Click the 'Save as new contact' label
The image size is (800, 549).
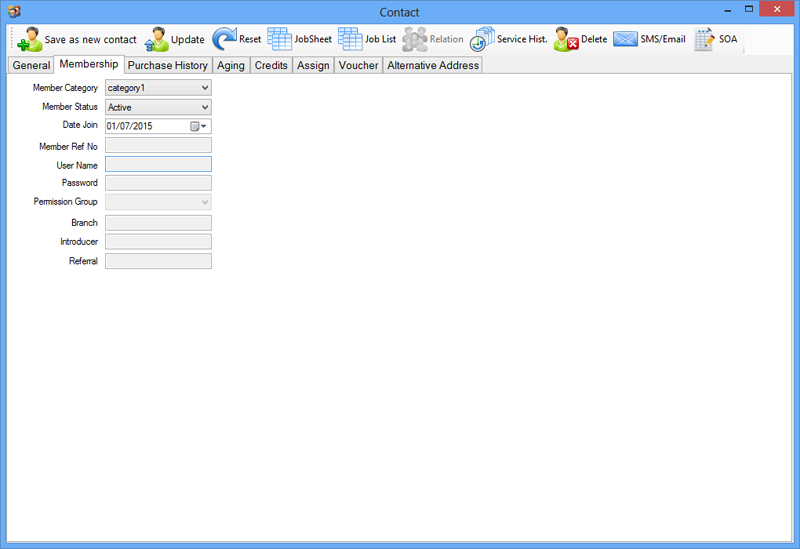pyautogui.click(x=90, y=39)
